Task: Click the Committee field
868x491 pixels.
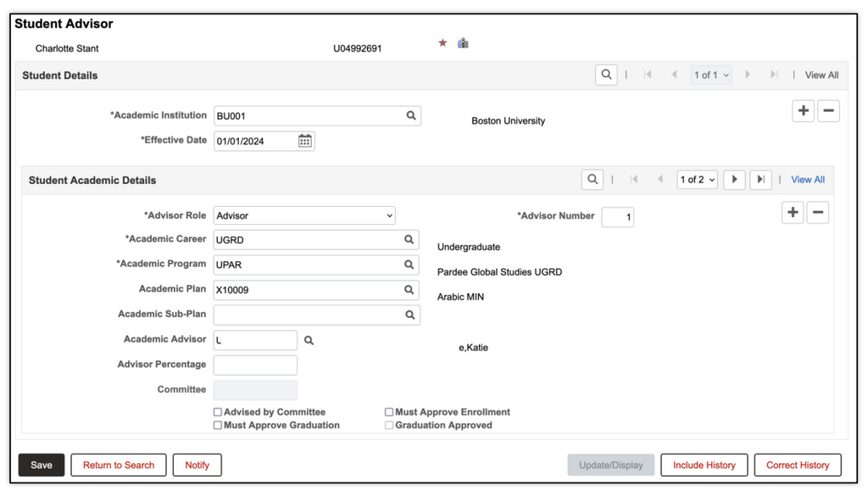Action: point(255,390)
